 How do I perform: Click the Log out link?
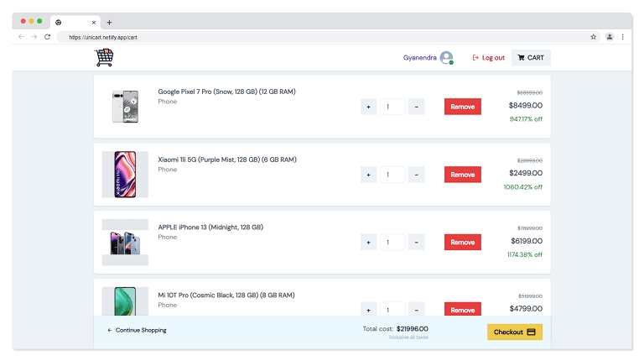(x=489, y=58)
